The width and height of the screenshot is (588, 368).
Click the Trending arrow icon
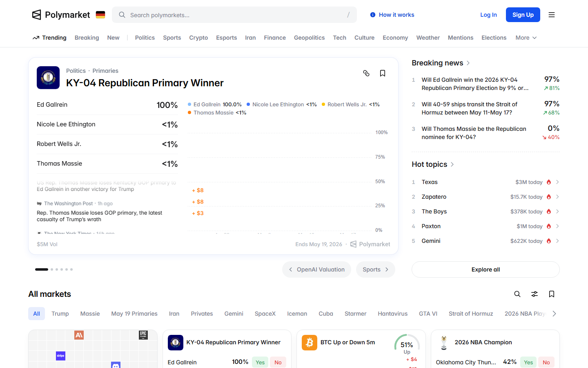tap(36, 38)
